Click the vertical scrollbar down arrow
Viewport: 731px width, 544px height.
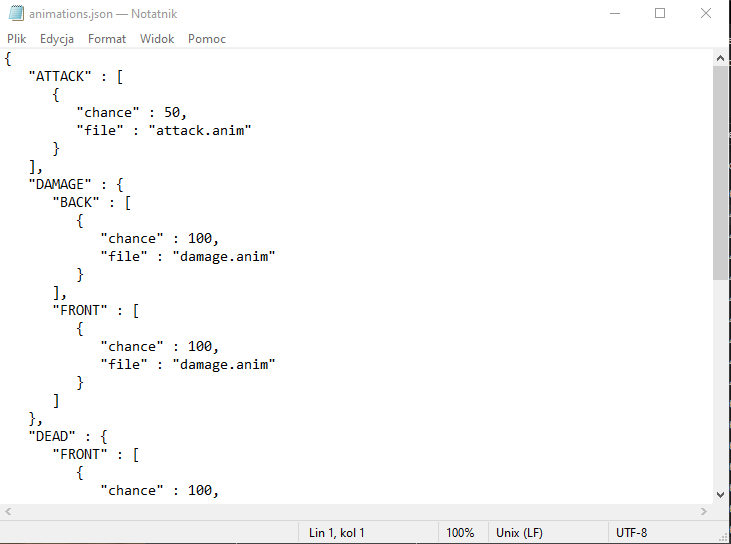pos(721,494)
